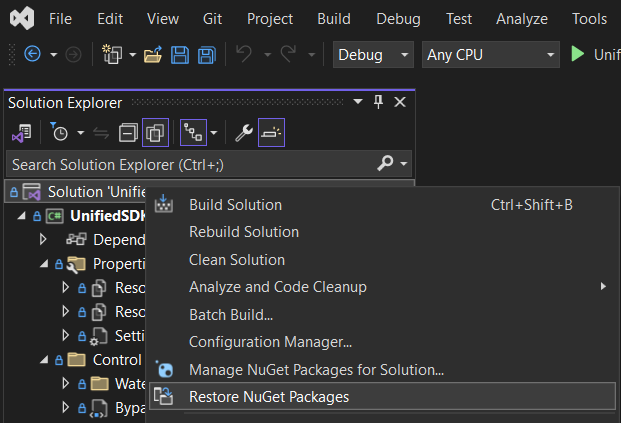Screen dimensions: 621x423
Task: Click the greyed Navigate Forward arrow
Action: tap(73, 55)
